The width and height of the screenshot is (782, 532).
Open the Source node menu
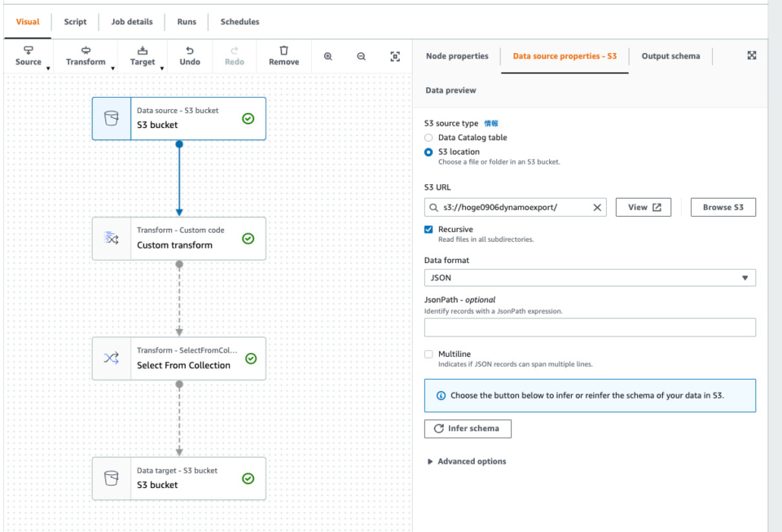point(29,56)
